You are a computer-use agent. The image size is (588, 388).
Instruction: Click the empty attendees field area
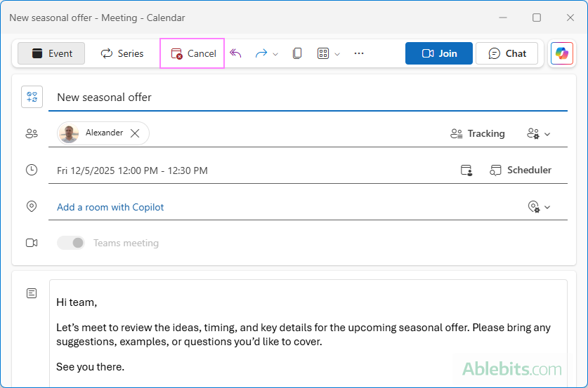pos(298,133)
